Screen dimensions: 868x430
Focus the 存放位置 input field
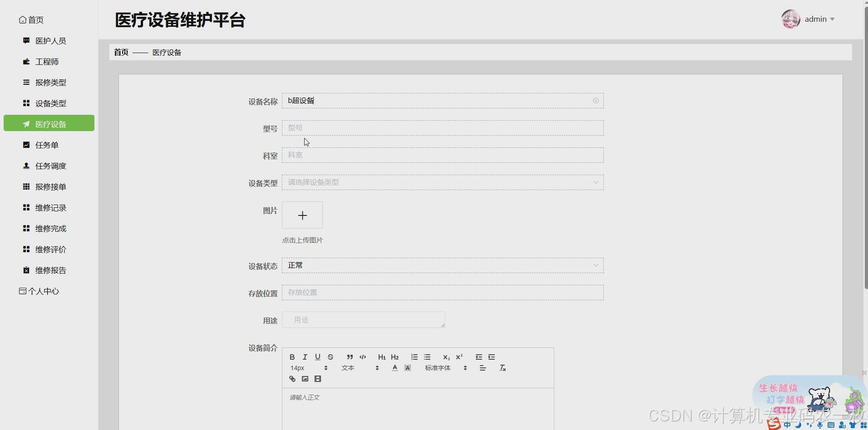tap(443, 293)
